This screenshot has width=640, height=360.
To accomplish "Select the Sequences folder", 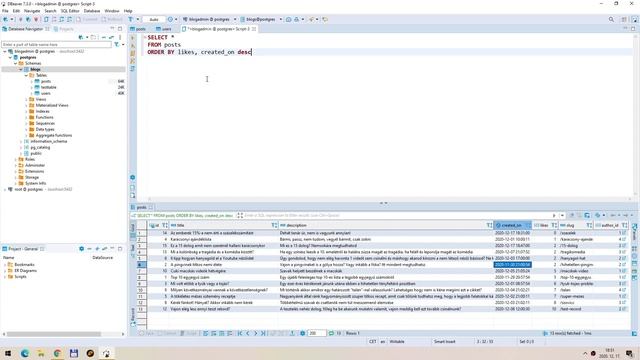I will 45,123.
